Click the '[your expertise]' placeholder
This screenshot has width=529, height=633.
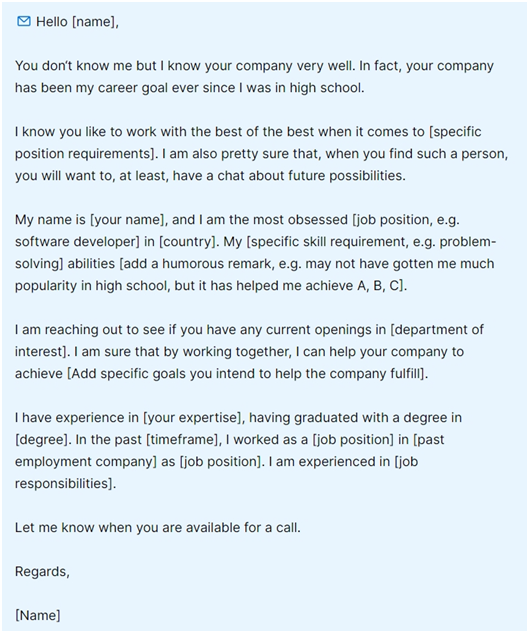pyautogui.click(x=193, y=417)
